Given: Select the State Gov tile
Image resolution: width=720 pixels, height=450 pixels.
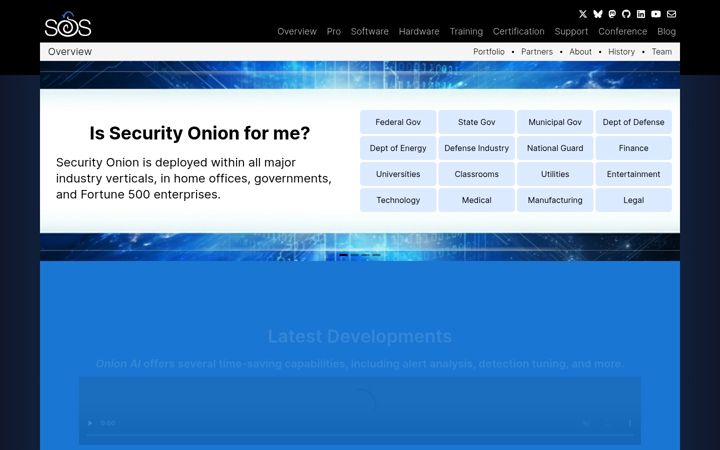Looking at the screenshot, I should pos(477,122).
